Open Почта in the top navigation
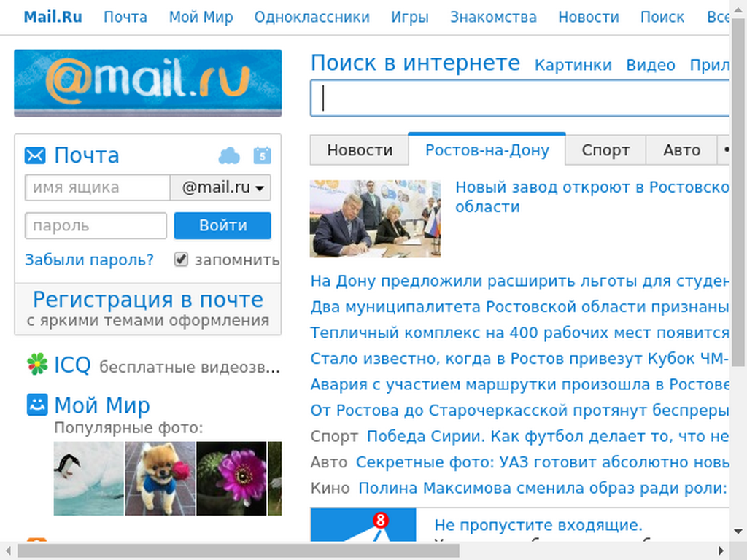Screen dimensions: 747x560 [125, 17]
